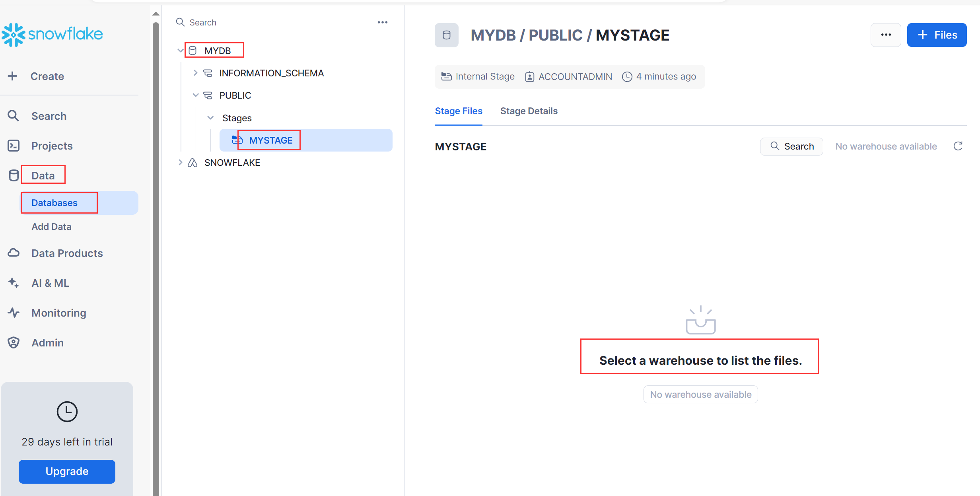This screenshot has height=496, width=980.
Task: Click the refresh icon next to warehouse
Action: [958, 146]
